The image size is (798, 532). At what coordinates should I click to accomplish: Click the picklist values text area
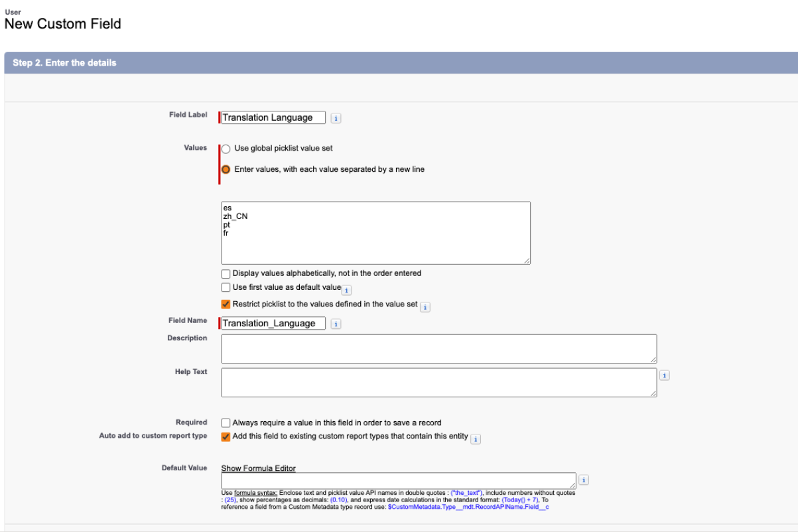[x=375, y=233]
